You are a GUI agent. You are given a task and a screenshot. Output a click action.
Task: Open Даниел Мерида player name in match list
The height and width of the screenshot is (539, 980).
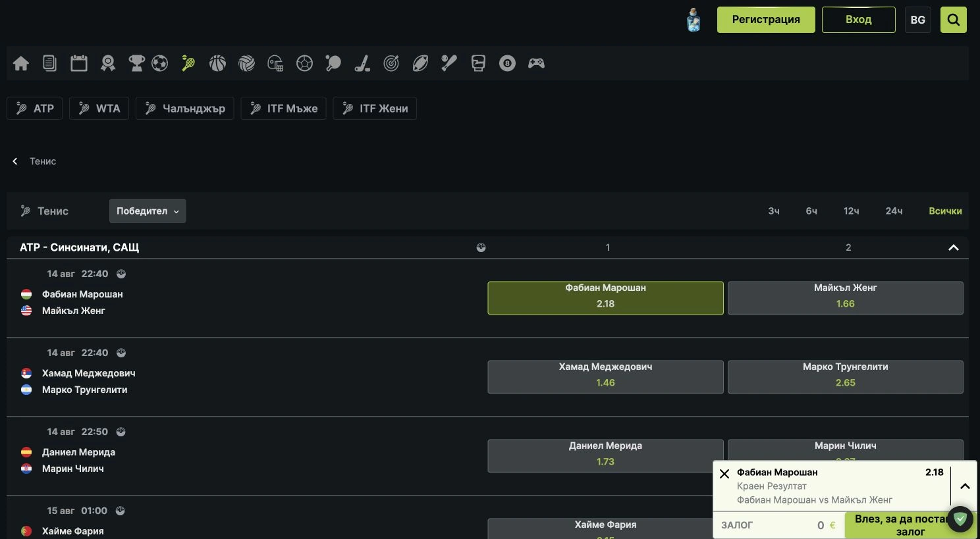tap(79, 452)
